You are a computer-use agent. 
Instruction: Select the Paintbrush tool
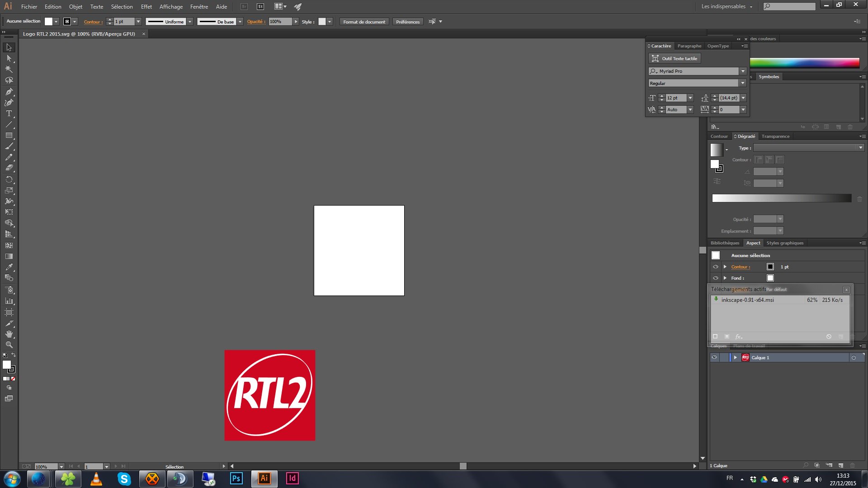pyautogui.click(x=9, y=146)
